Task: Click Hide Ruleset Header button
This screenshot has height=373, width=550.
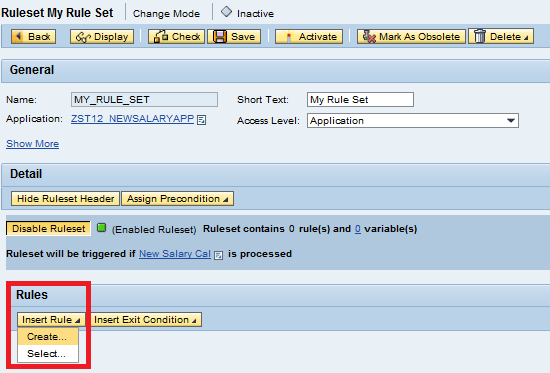Action: click(66, 199)
